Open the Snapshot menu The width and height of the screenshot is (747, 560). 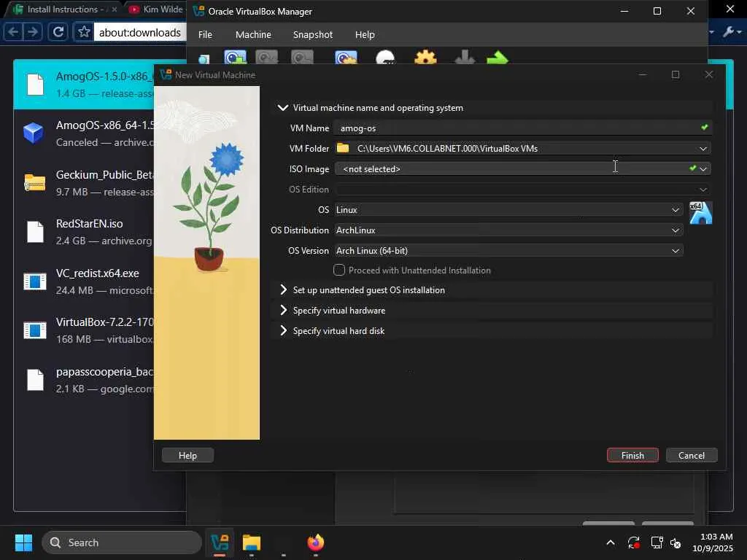312,34
